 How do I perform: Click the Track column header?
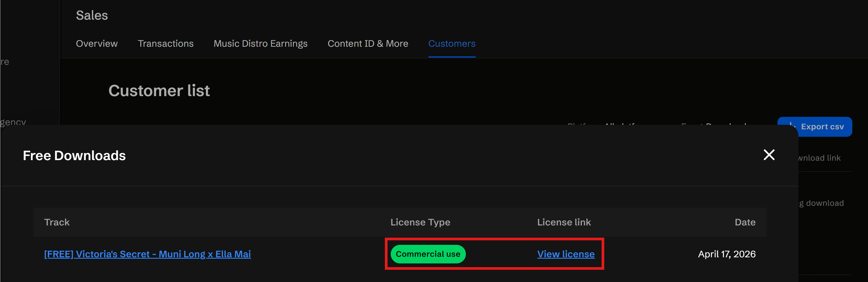pos(57,222)
